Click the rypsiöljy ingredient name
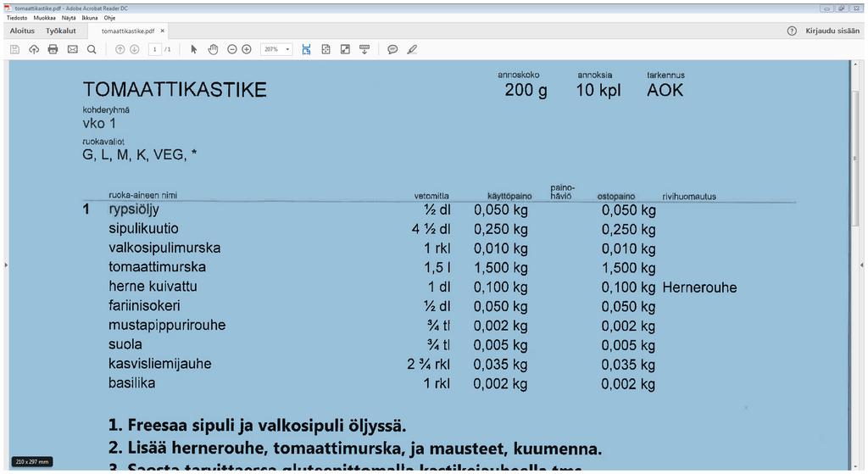 134,210
